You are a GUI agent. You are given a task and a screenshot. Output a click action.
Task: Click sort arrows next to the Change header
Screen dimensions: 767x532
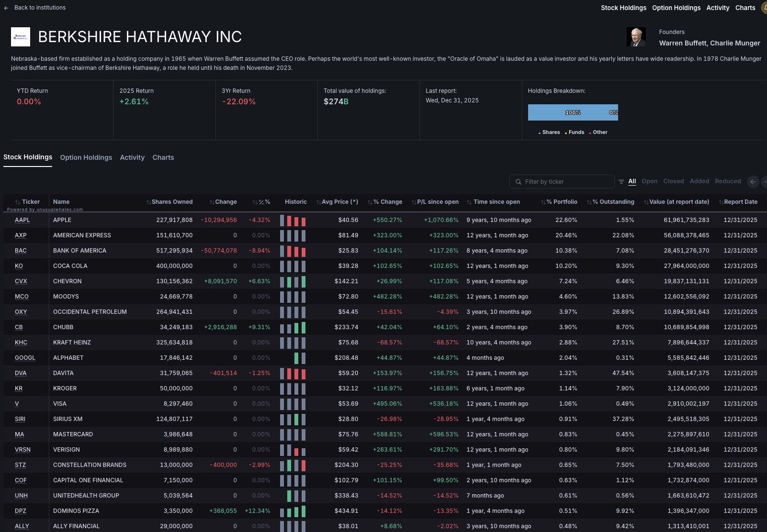click(212, 202)
